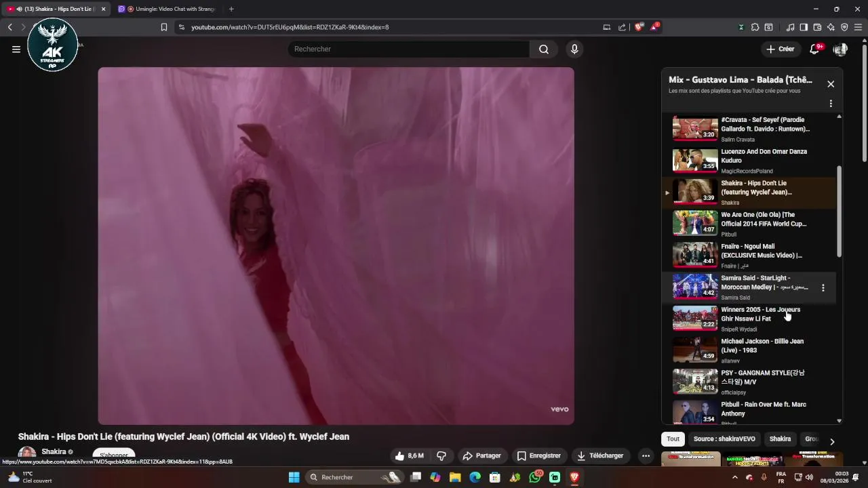Open the Windows Start menu
Viewport: 868px width, 488px height.
coord(294,477)
